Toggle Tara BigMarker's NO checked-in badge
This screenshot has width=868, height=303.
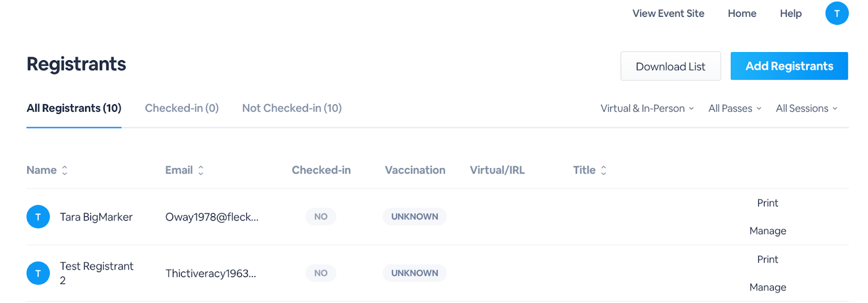(x=321, y=217)
